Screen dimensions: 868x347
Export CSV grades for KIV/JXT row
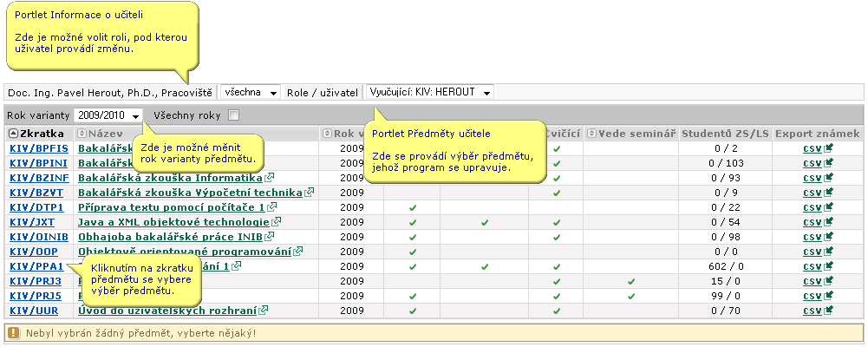point(818,222)
